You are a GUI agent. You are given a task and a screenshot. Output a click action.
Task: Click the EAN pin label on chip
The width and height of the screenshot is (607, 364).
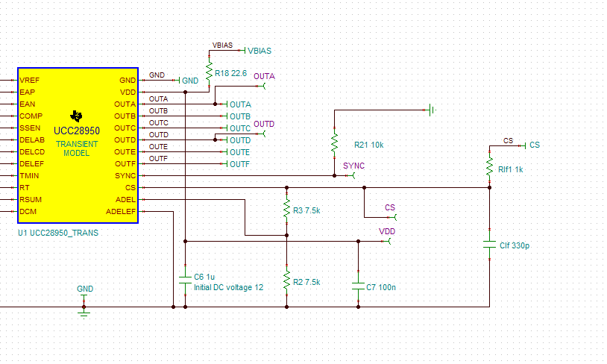coord(27,104)
